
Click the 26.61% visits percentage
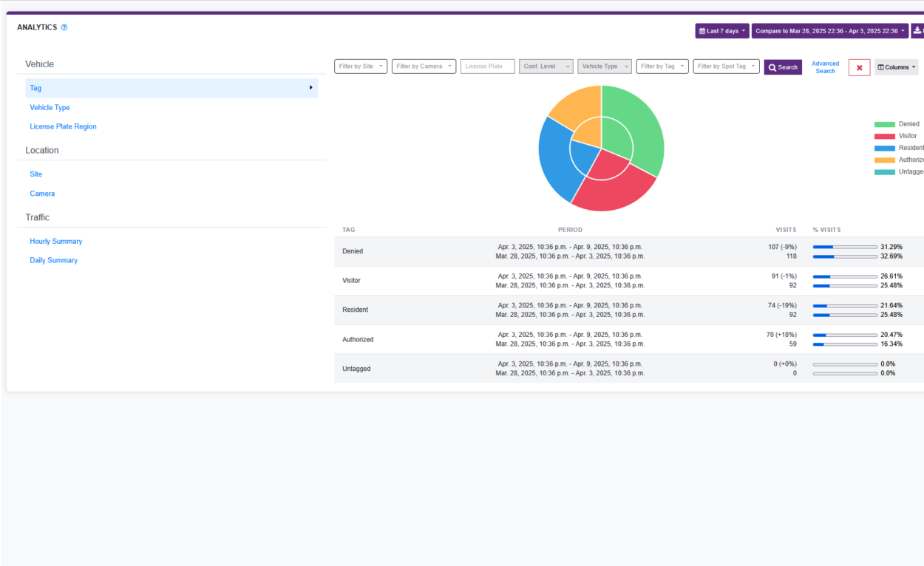pyautogui.click(x=891, y=276)
